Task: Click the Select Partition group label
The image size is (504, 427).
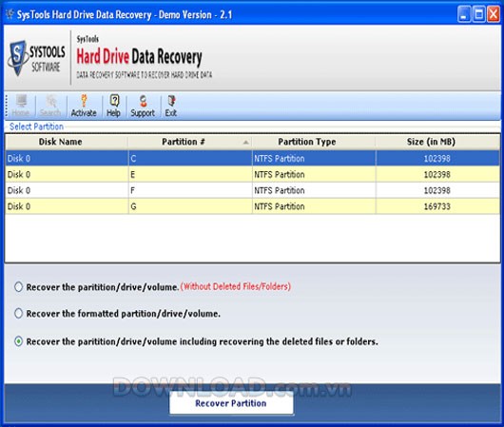Action: click(x=36, y=126)
